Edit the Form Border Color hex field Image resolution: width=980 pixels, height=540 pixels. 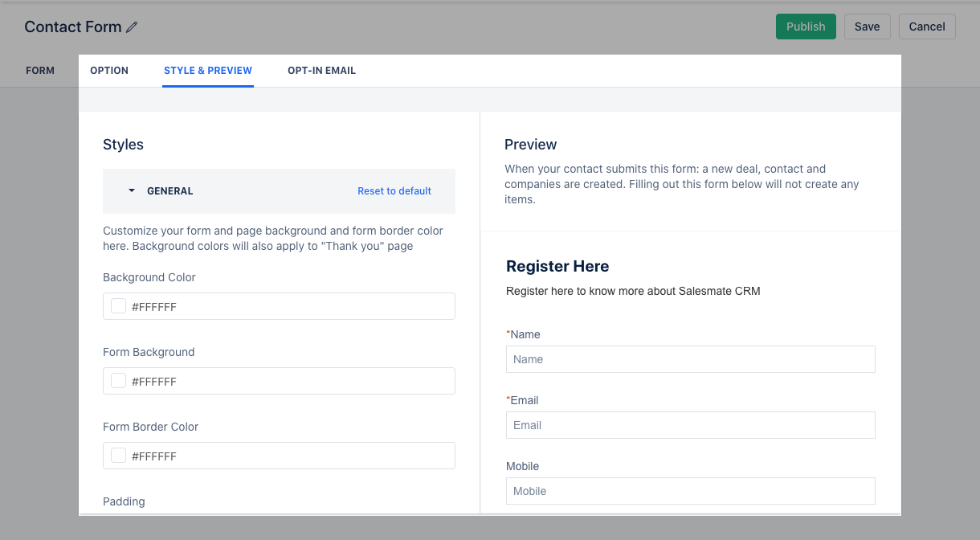click(279, 456)
